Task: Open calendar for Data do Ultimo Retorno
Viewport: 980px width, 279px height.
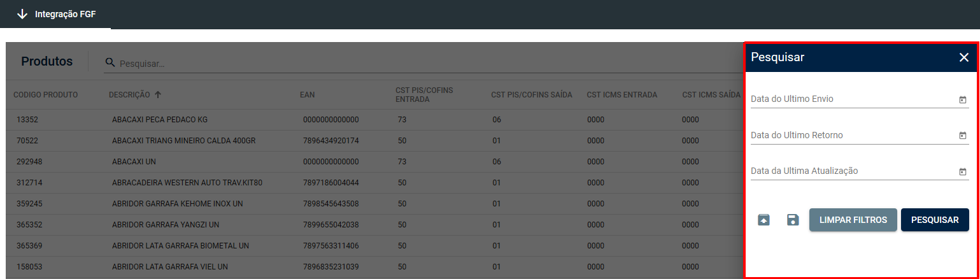Action: [x=962, y=135]
